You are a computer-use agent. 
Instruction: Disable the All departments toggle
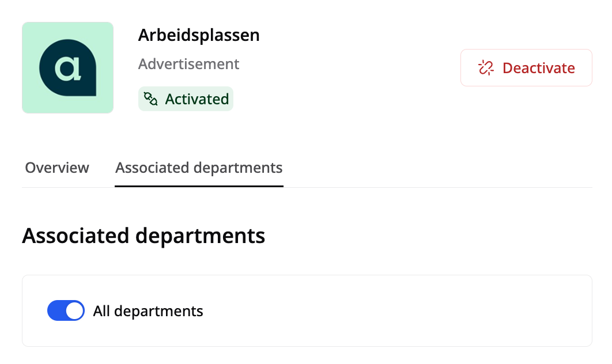click(x=66, y=311)
